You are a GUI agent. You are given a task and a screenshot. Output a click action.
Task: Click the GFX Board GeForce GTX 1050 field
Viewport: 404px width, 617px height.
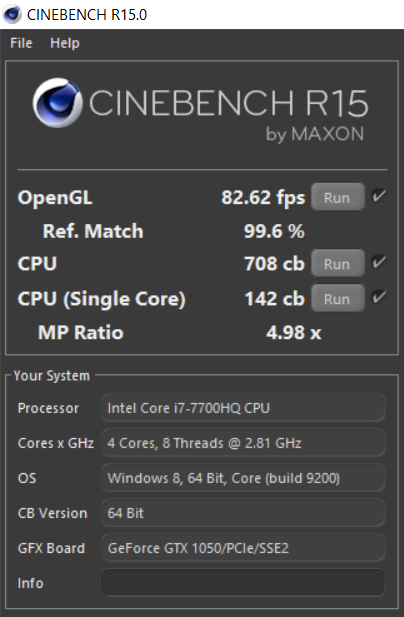pos(243,548)
